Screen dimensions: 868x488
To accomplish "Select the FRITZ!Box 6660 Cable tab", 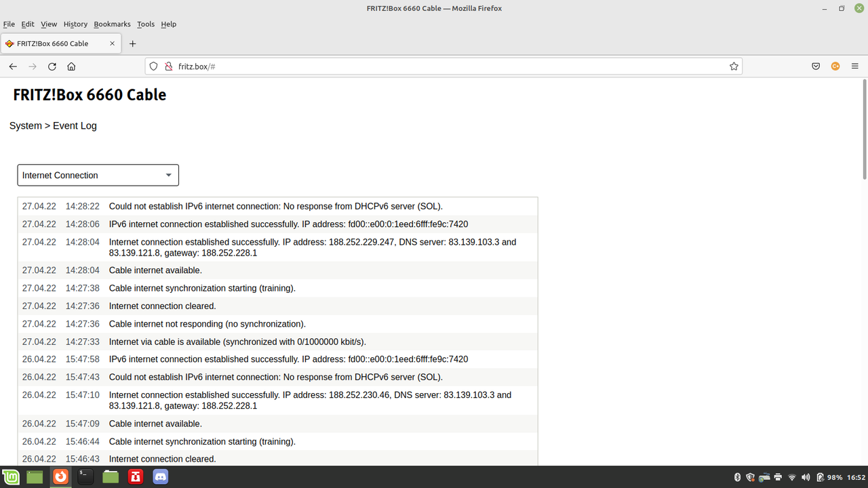I will pyautogui.click(x=61, y=43).
